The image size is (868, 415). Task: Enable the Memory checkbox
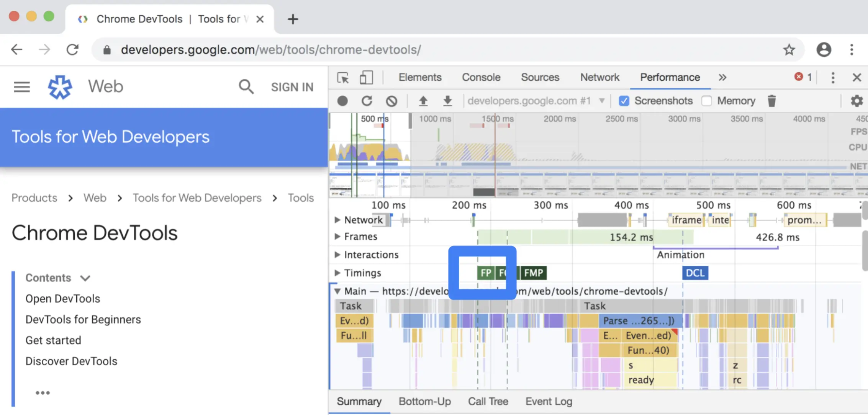point(706,101)
